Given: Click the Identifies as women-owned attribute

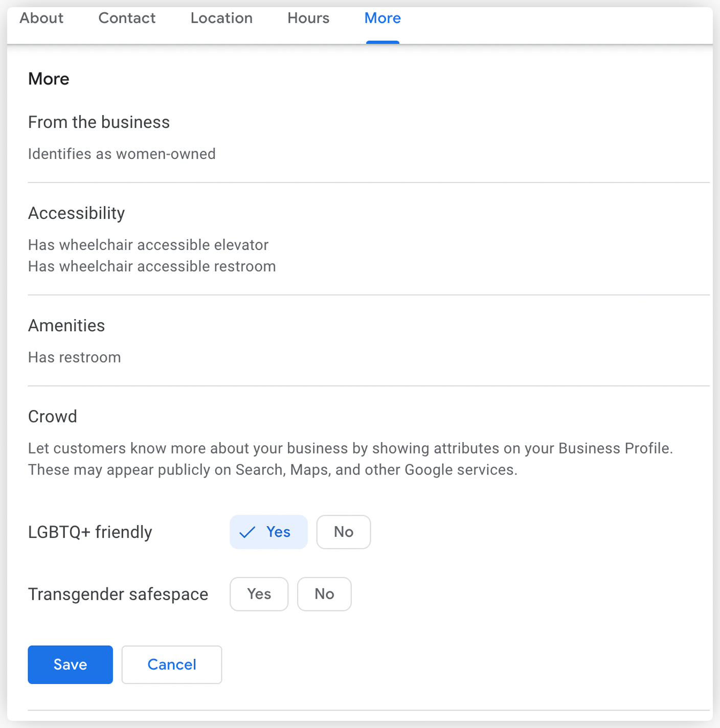Looking at the screenshot, I should (122, 154).
